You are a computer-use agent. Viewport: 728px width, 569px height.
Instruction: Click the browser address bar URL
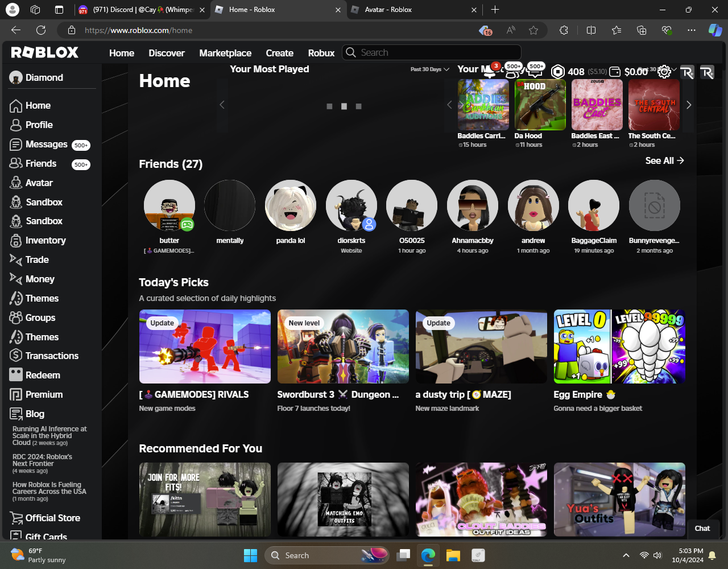(x=139, y=30)
